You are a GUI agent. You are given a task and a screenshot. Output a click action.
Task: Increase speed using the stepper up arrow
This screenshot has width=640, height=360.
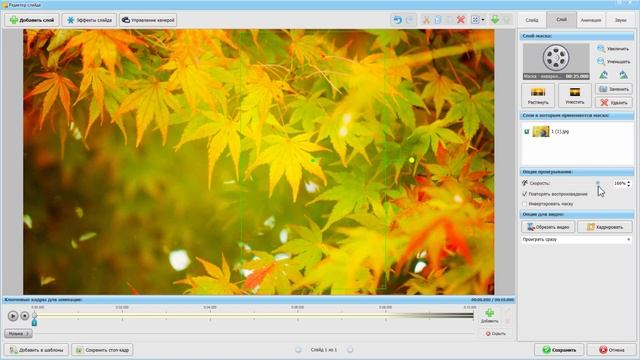click(629, 182)
